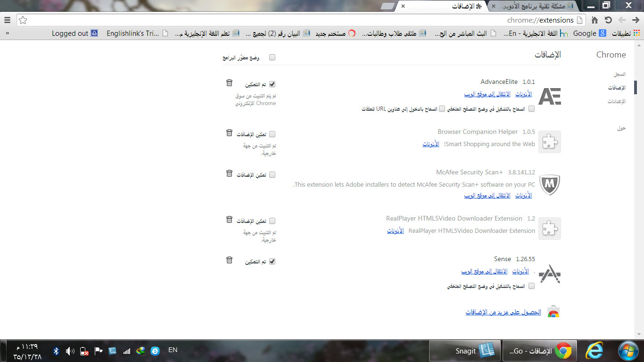
Task: Switch to Chrome in the taskbar
Action: [539, 351]
